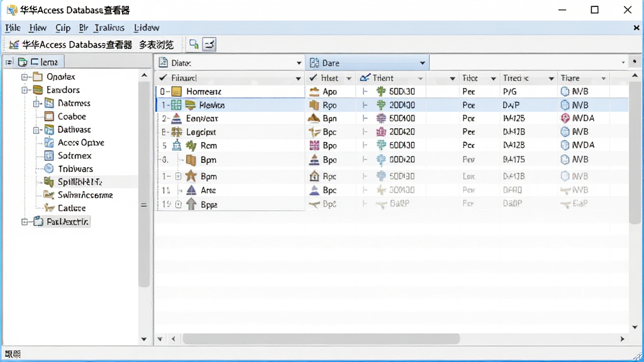Viewport: 644px width, 362px height.
Task: Open the Dare dropdown
Action: point(422,63)
